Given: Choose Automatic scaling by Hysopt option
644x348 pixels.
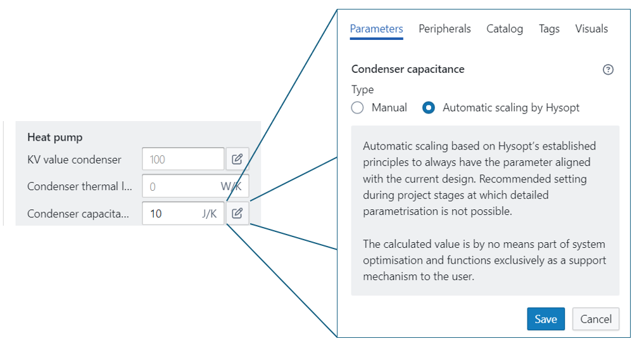Looking at the screenshot, I should click(x=429, y=108).
